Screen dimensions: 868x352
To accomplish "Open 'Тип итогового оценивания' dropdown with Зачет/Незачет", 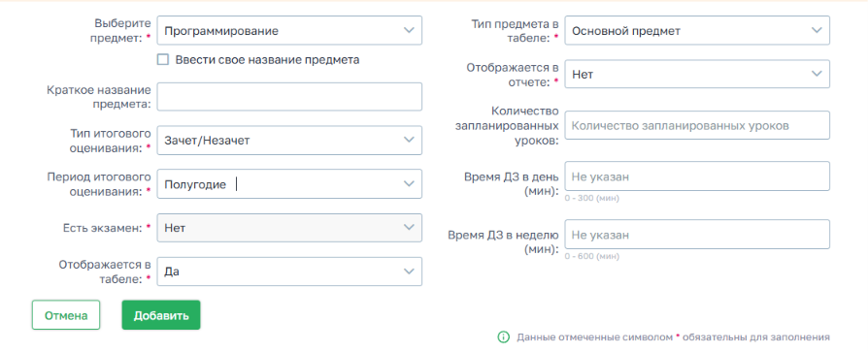I will pos(289,141).
